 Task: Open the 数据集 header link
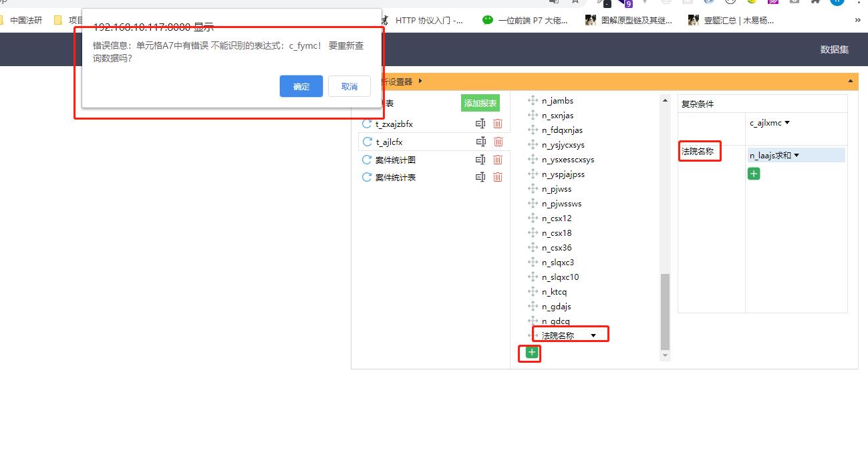pos(835,49)
